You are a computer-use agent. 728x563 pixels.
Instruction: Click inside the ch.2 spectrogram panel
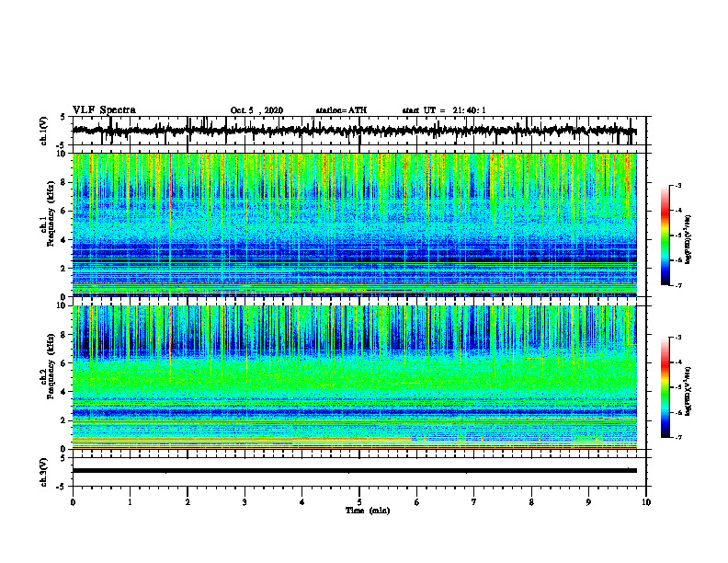point(354,377)
